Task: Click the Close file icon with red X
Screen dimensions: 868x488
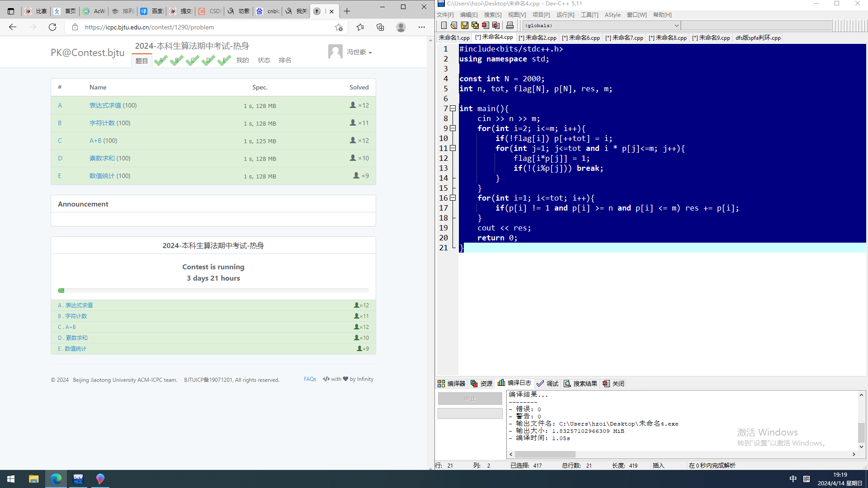Action: (486, 25)
